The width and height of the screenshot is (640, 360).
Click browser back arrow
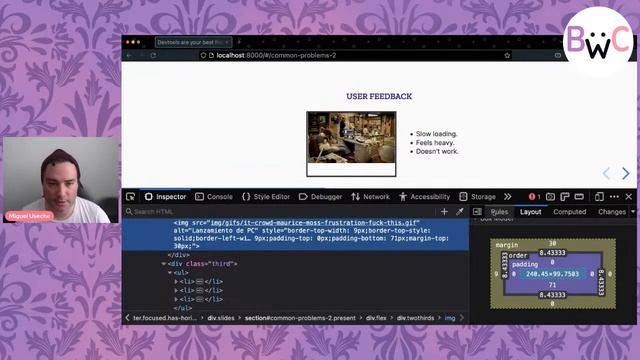[129, 56]
